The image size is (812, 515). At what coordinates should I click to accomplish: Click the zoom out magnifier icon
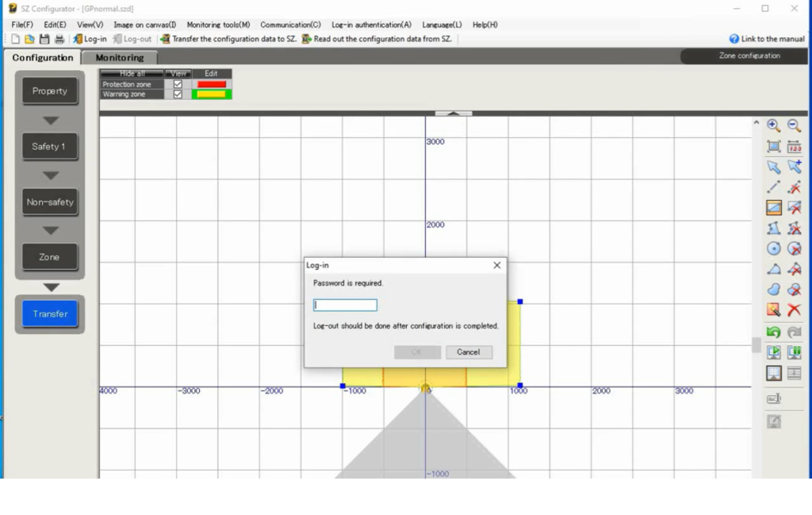794,126
